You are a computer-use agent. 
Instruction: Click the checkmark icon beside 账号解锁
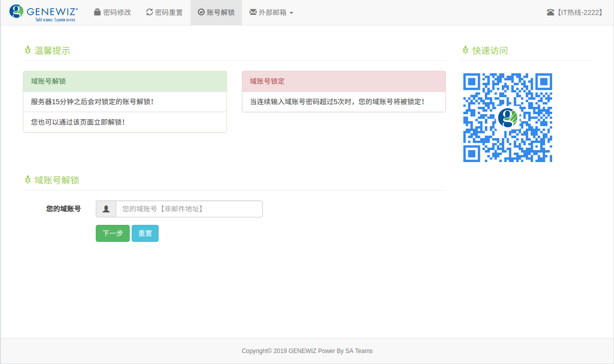pyautogui.click(x=201, y=12)
